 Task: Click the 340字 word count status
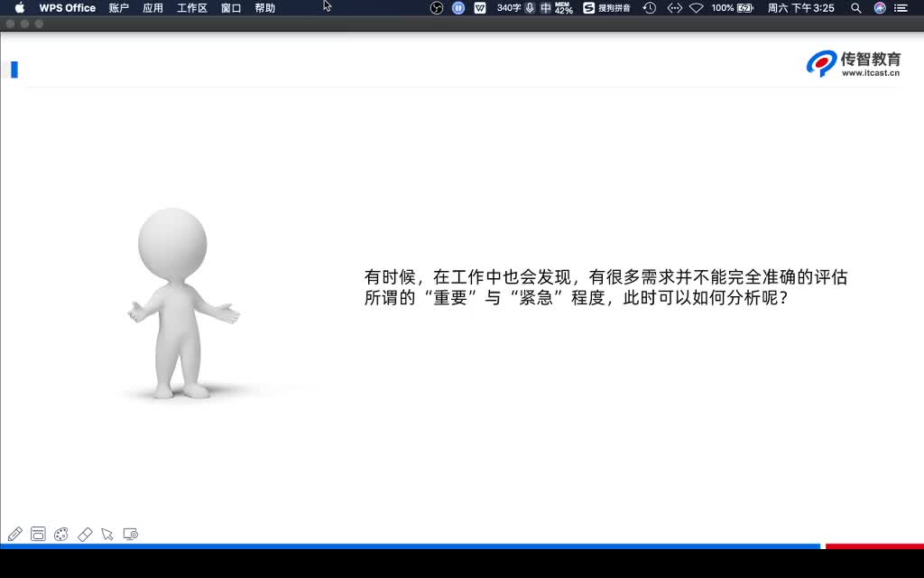click(509, 7)
